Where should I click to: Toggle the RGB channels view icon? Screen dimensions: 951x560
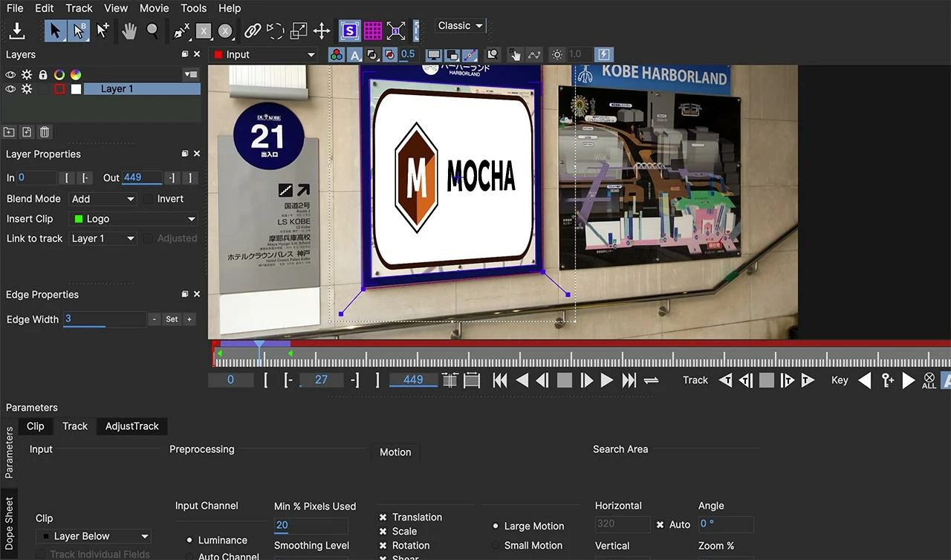point(337,55)
